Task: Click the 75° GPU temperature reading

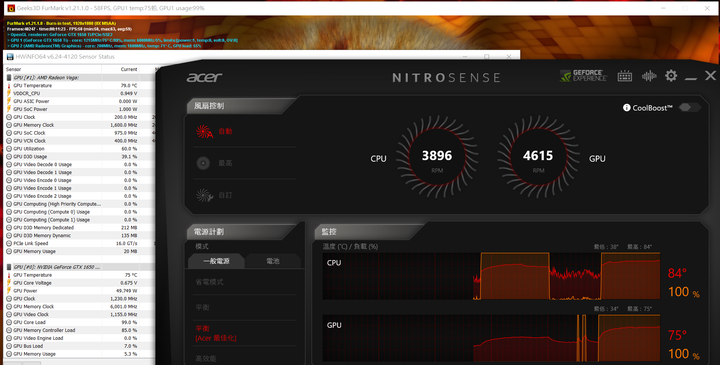Action: click(677, 336)
